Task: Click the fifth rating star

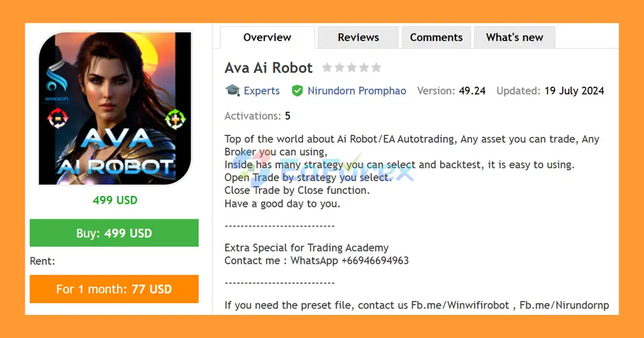Action: [376, 67]
